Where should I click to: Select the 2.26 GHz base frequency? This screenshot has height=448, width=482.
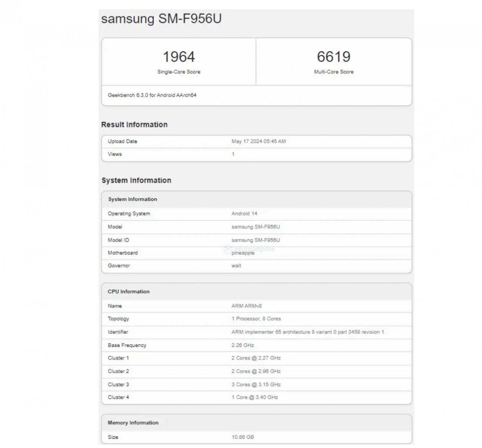[x=243, y=345]
